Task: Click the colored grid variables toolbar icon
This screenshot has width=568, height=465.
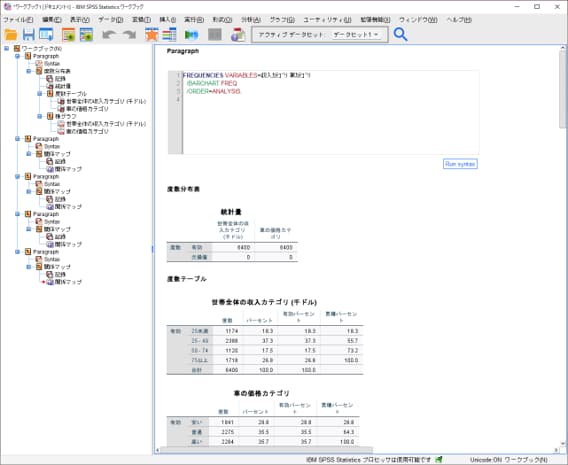Action: tap(169, 35)
